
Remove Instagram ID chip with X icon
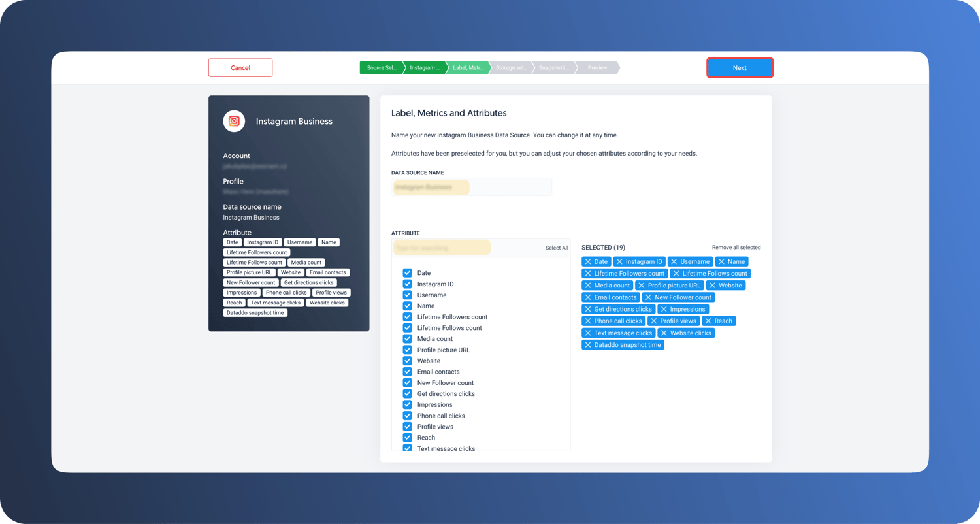(x=619, y=261)
